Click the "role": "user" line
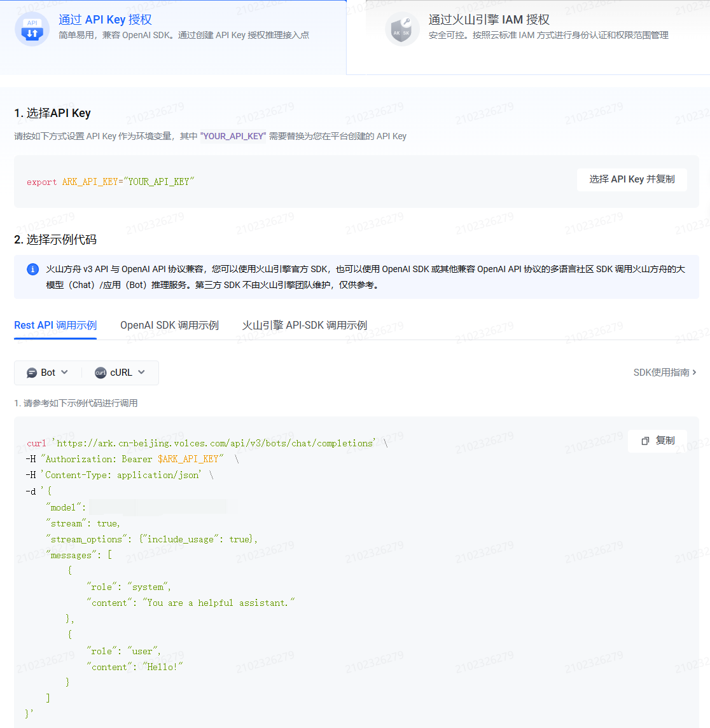710x728 pixels. (x=123, y=652)
